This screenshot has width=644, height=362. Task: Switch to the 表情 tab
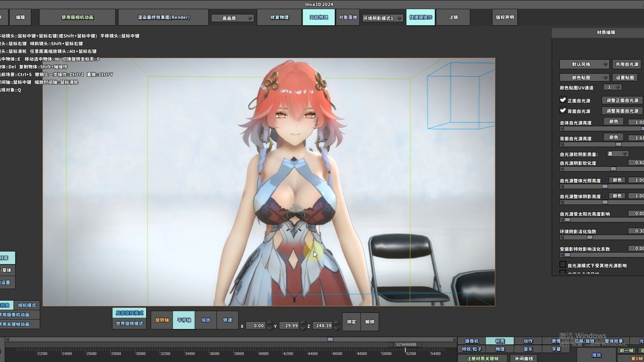click(556, 341)
